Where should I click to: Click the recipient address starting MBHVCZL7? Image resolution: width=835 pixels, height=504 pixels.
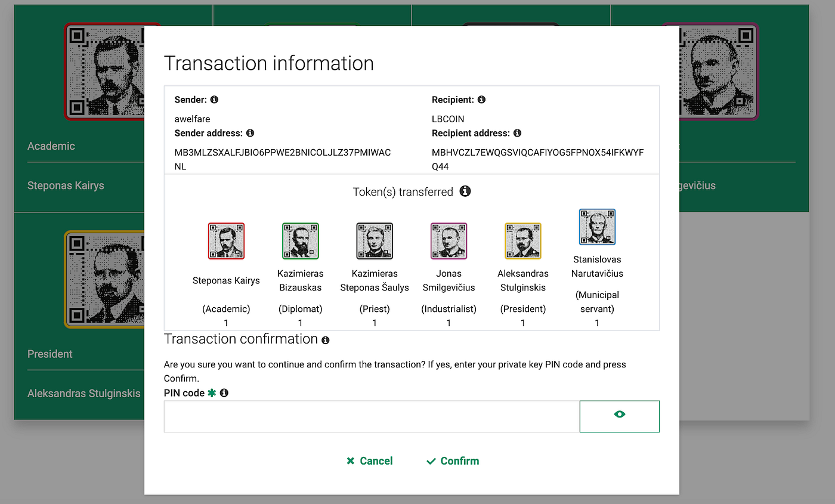tap(538, 159)
